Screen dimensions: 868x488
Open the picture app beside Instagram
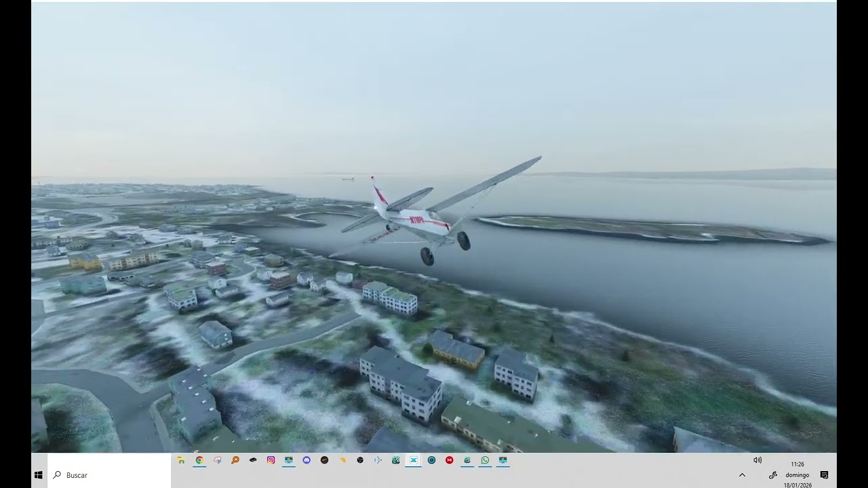click(289, 460)
